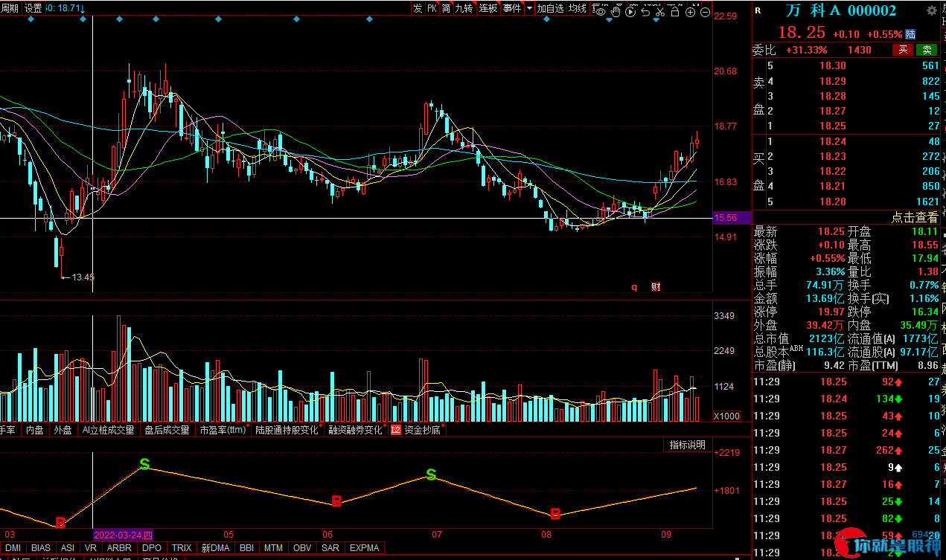Select the ASI indicator tab
946x560 pixels.
tap(68, 548)
